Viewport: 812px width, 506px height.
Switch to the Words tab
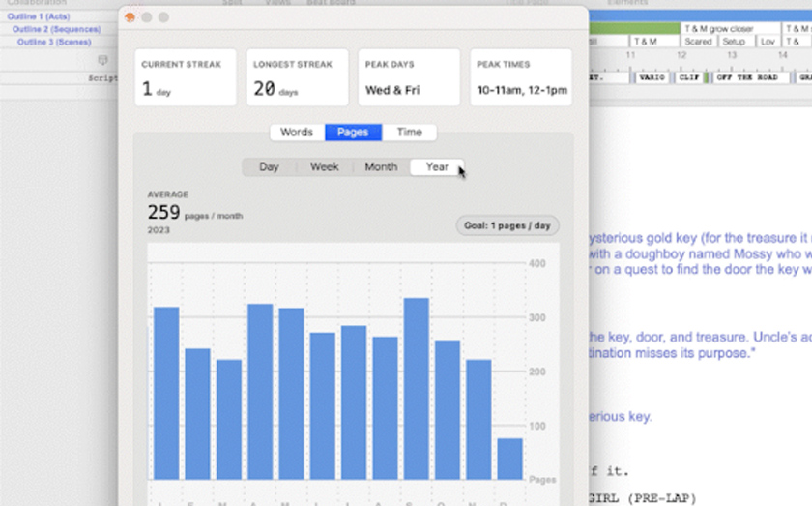(297, 133)
